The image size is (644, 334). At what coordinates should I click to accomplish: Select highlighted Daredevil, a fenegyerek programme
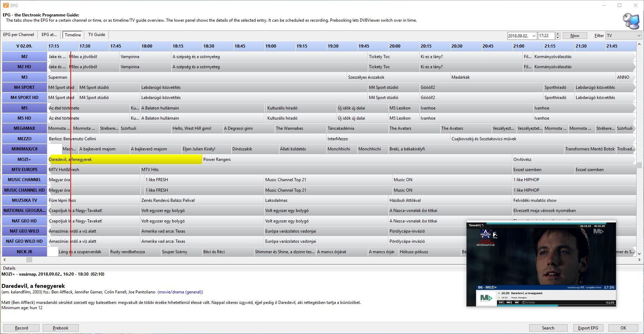125,159
